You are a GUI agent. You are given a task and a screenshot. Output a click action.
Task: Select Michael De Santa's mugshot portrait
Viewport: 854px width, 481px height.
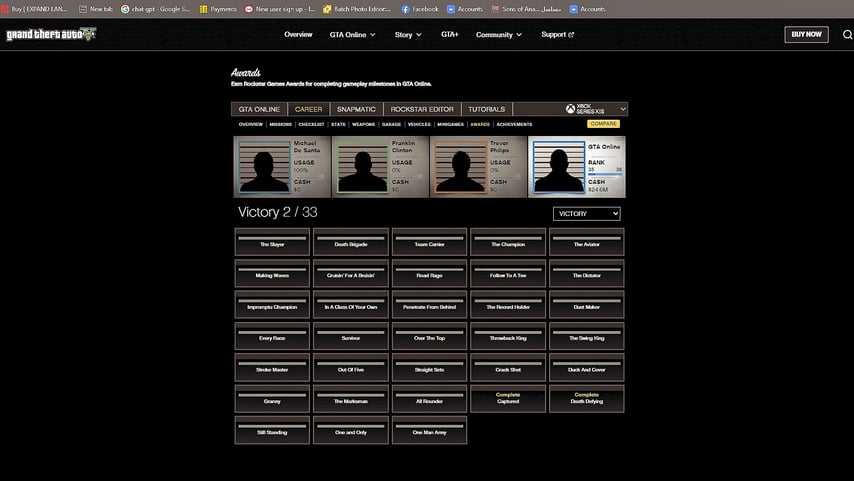(x=264, y=167)
